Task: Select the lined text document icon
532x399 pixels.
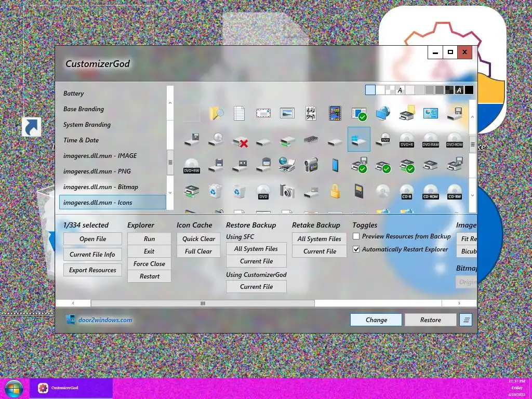Action: [x=239, y=113]
